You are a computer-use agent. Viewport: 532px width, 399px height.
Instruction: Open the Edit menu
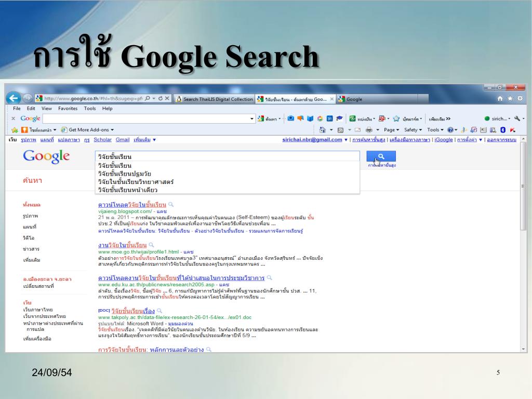(31, 108)
